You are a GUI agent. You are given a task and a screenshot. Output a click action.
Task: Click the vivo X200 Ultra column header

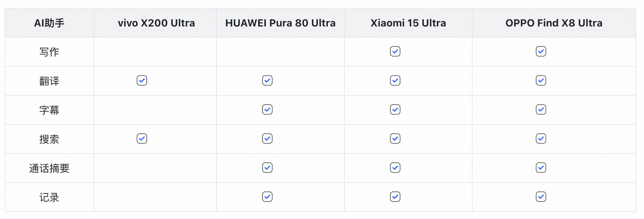click(x=156, y=23)
